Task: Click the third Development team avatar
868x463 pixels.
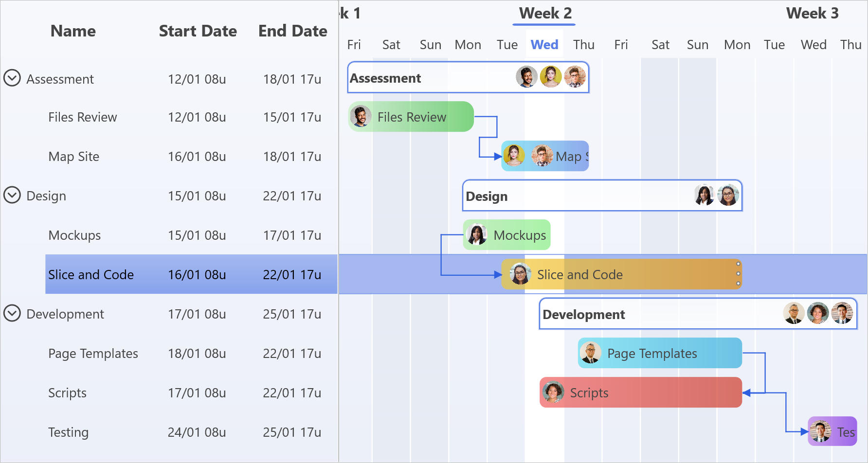Action: pos(843,313)
